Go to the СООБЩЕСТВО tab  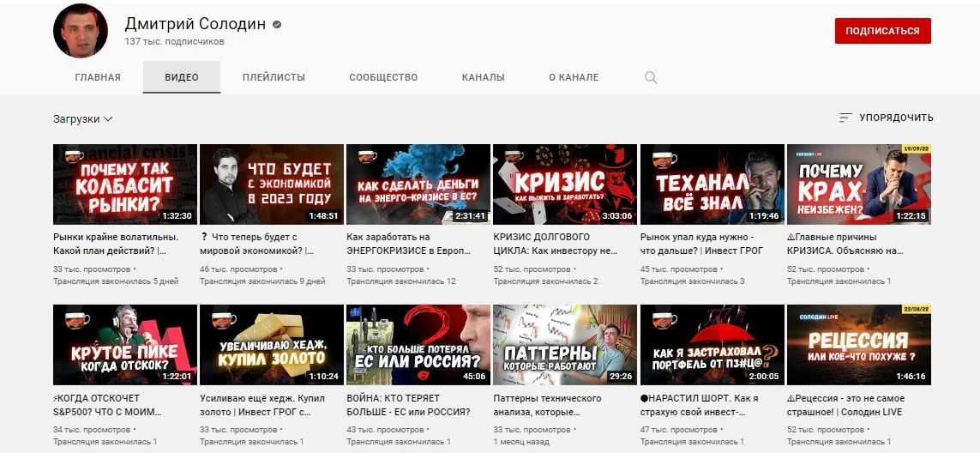tap(383, 77)
